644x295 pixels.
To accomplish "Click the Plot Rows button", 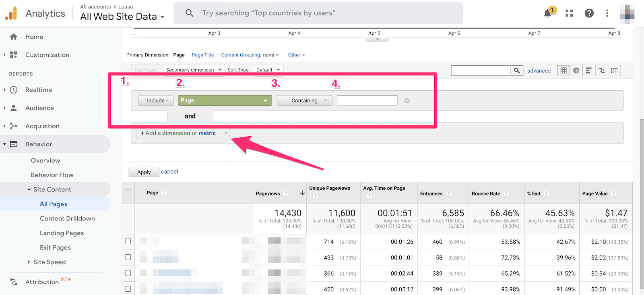I will (x=146, y=70).
